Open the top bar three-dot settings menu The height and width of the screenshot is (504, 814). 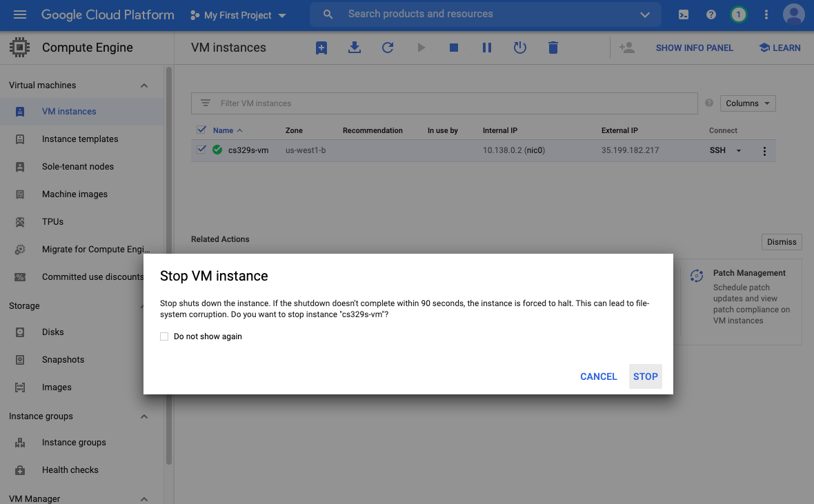(x=766, y=14)
